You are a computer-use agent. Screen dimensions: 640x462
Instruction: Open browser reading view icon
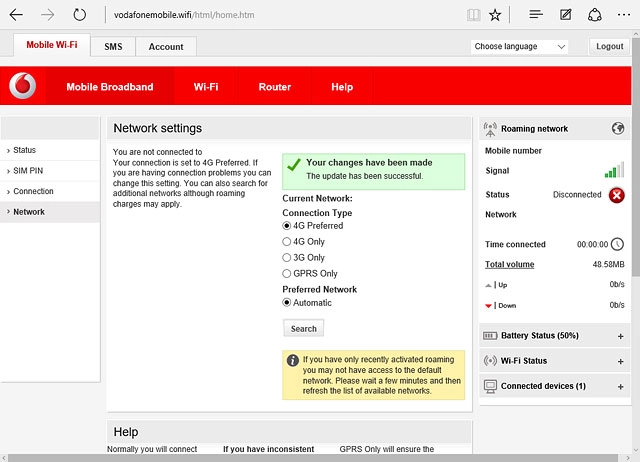point(473,15)
